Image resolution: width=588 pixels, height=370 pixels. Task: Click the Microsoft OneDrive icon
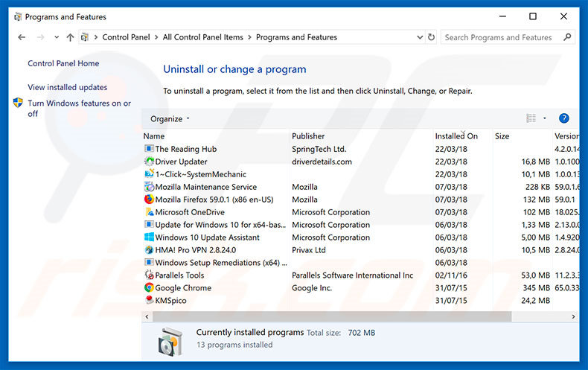149,211
